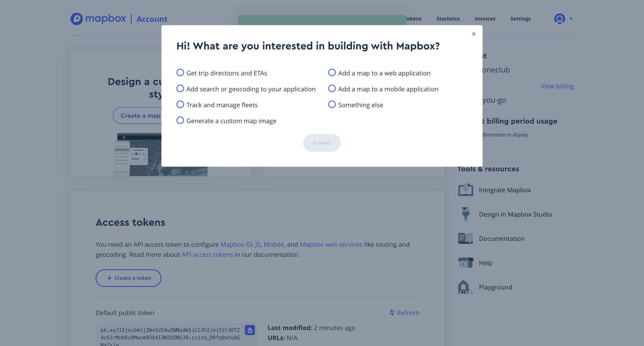Click the Help first-aid box icon
The width and height of the screenshot is (644, 346).
click(466, 263)
